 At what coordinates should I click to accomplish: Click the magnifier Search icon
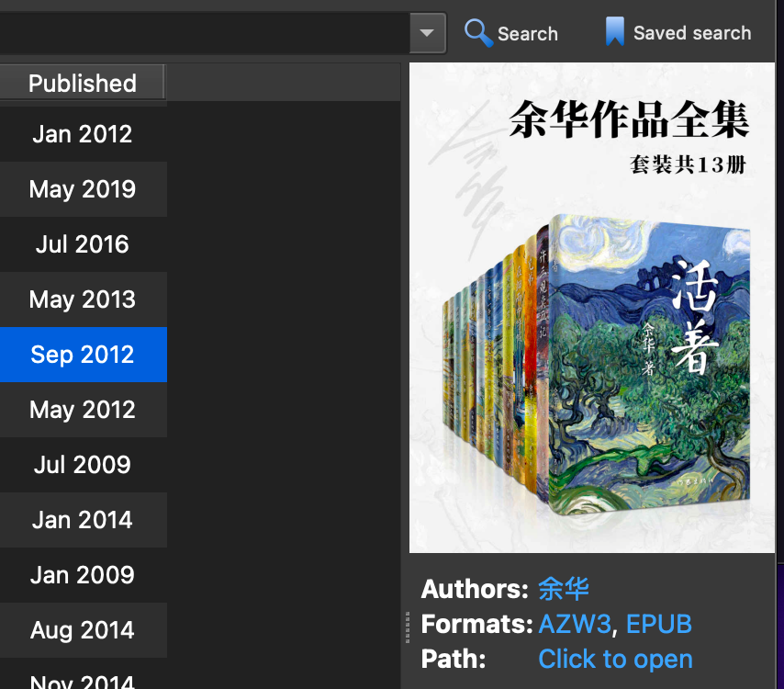pos(478,33)
